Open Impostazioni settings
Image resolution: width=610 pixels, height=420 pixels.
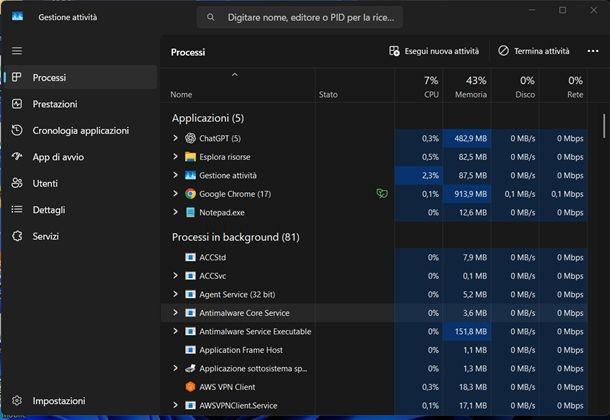[81, 401]
